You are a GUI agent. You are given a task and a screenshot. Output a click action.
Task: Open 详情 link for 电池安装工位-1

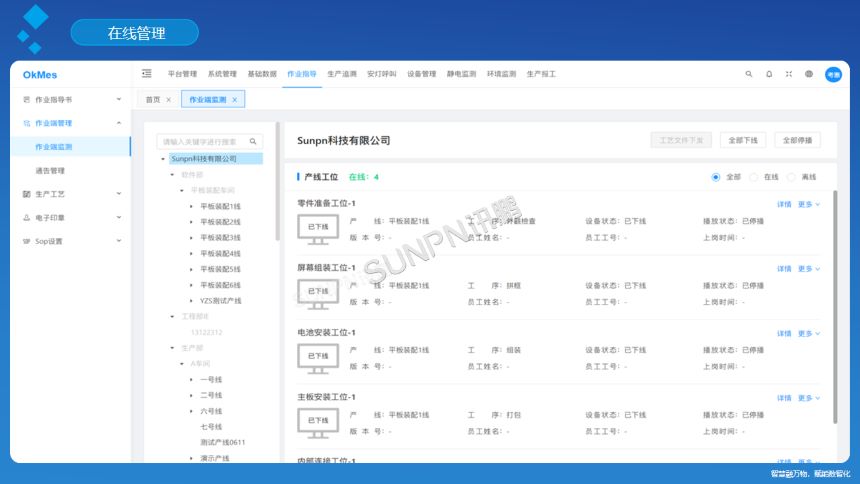[x=784, y=334]
